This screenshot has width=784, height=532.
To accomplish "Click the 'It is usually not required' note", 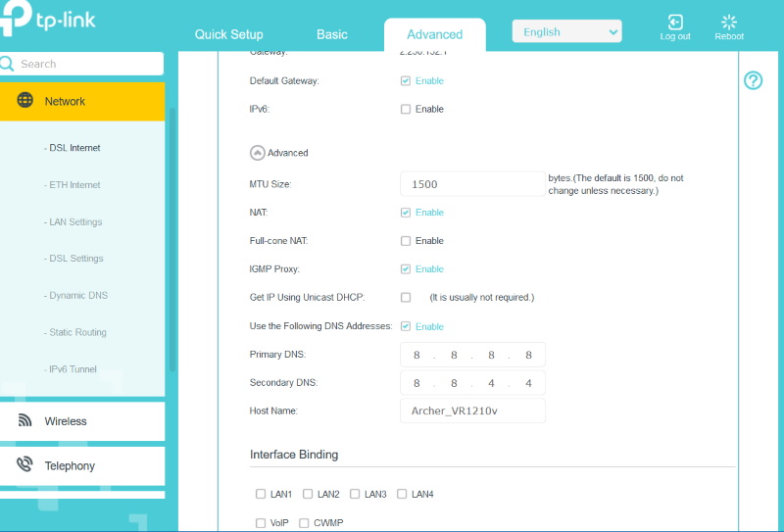I will pos(482,298).
